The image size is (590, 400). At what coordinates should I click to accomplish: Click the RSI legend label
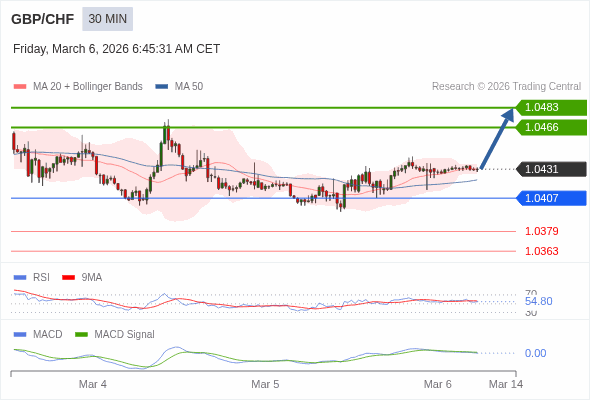[x=41, y=278]
